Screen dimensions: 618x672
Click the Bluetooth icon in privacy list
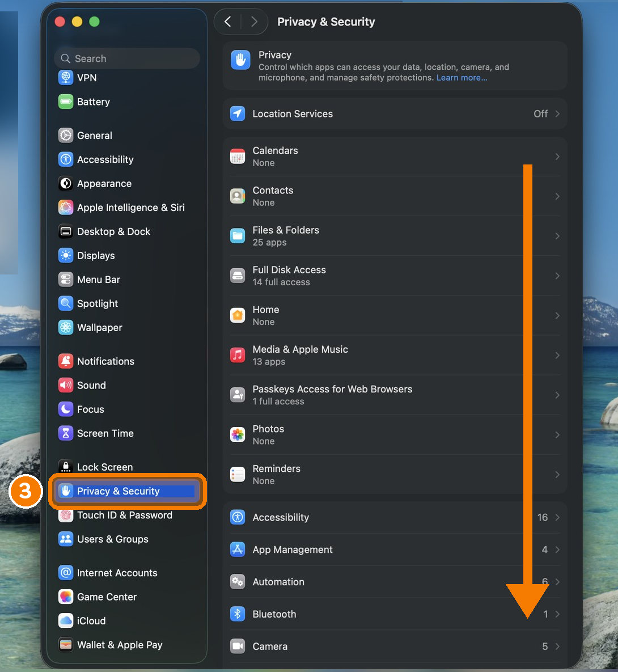[x=238, y=614]
